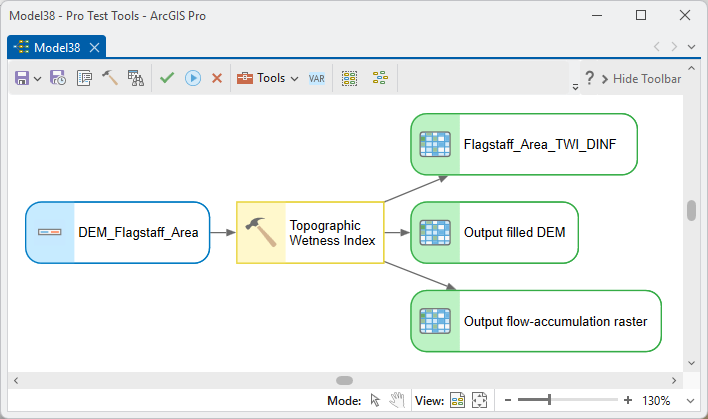Select the Output flow-accumulation raster variable
The width and height of the screenshot is (708, 419).
coord(536,321)
